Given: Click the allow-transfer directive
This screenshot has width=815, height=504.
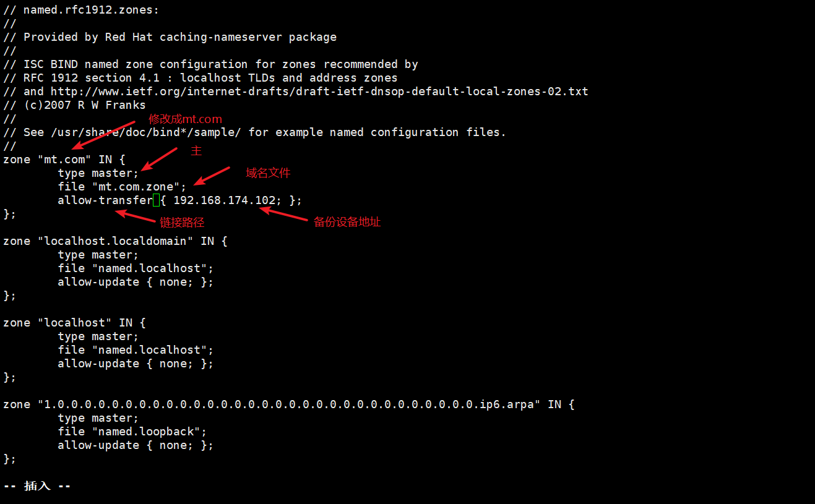Looking at the screenshot, I should [x=105, y=200].
